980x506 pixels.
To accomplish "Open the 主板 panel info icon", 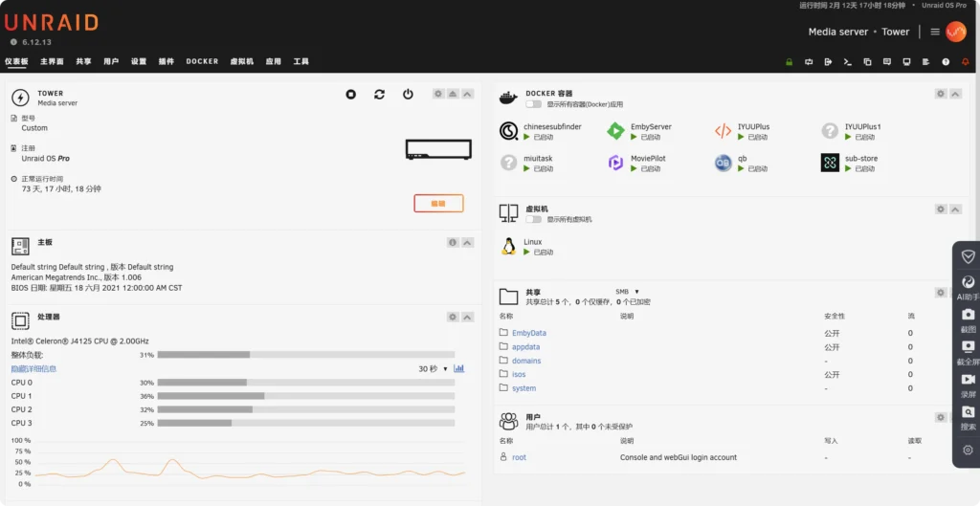I will [453, 242].
